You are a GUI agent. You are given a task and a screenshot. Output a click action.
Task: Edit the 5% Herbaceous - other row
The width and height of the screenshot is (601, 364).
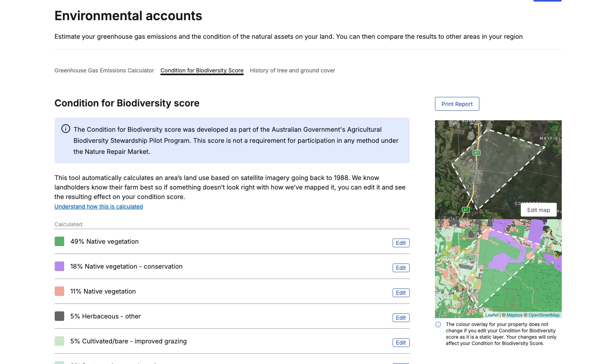click(x=401, y=318)
